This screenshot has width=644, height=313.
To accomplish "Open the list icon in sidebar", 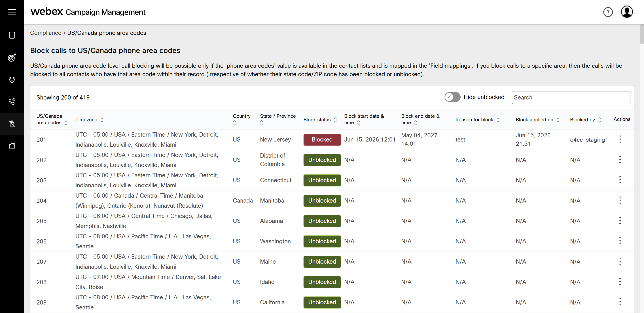I will (x=12, y=35).
